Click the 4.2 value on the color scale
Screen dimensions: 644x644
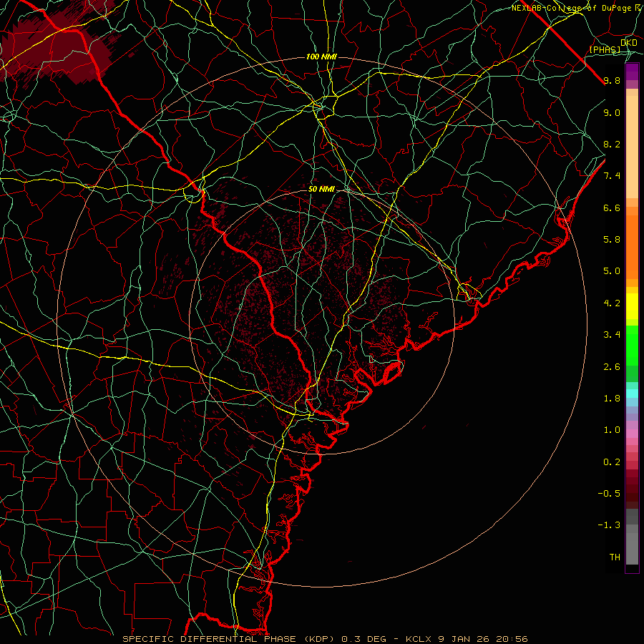pos(612,303)
